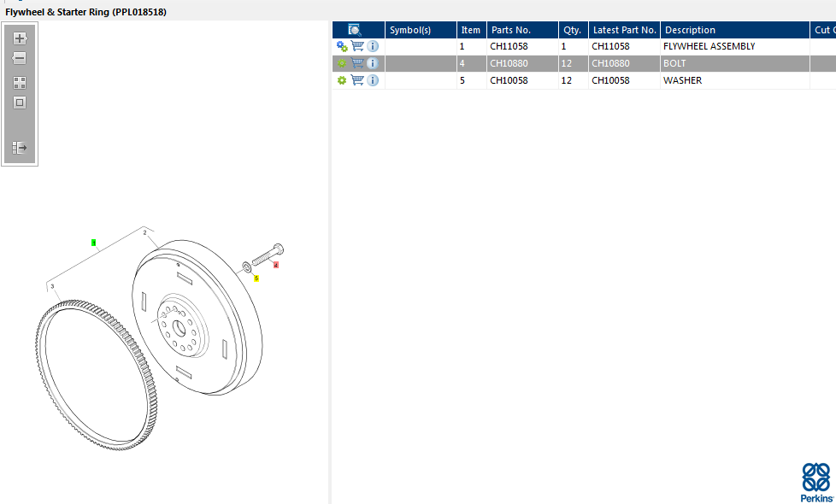Sort by the Qty. column header
Image resolution: width=836 pixels, height=504 pixels.
point(574,30)
